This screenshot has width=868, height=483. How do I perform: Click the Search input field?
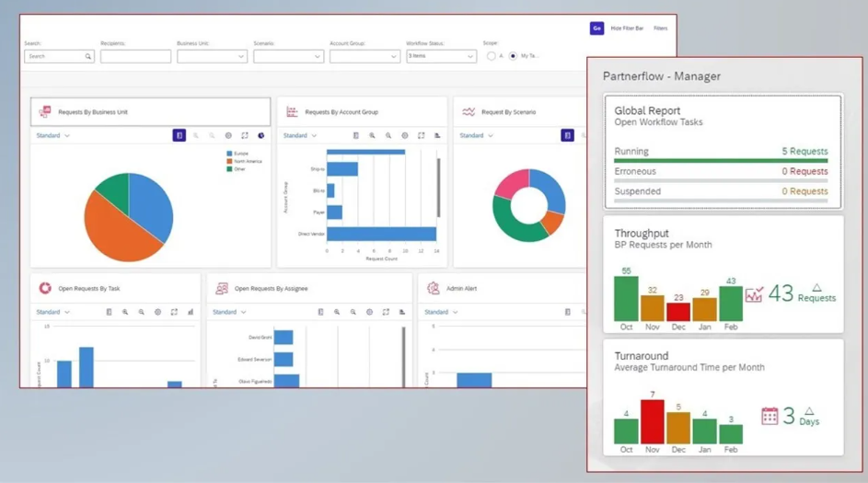(x=57, y=56)
